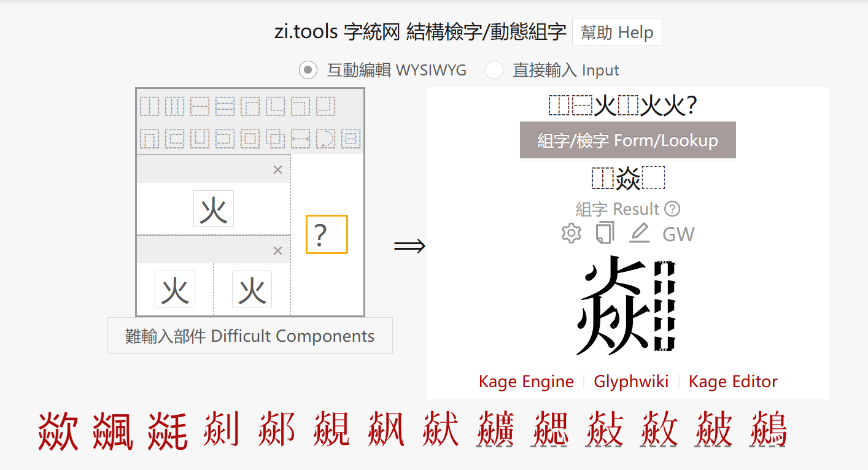This screenshot has height=470, width=868.
Task: Select the 互動編輯 WYSIWYG radio button
Action: (307, 70)
